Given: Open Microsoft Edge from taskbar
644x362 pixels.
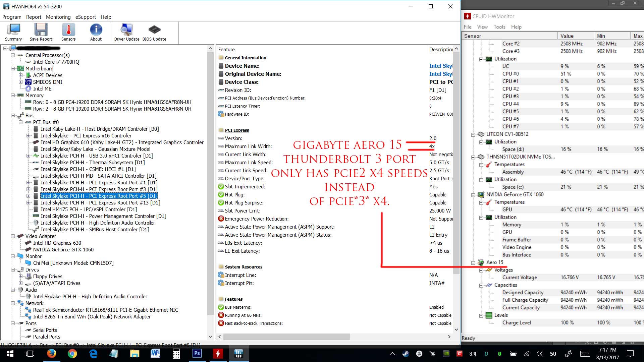Looking at the screenshot, I should pyautogui.click(x=93, y=354).
